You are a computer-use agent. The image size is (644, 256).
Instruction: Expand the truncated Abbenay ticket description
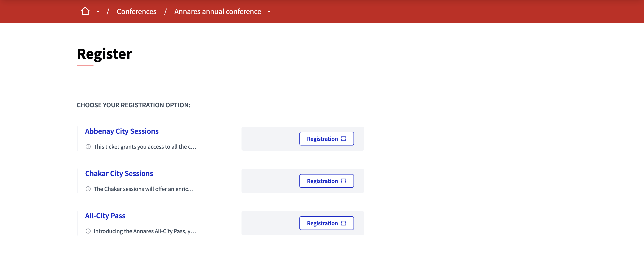point(145,147)
